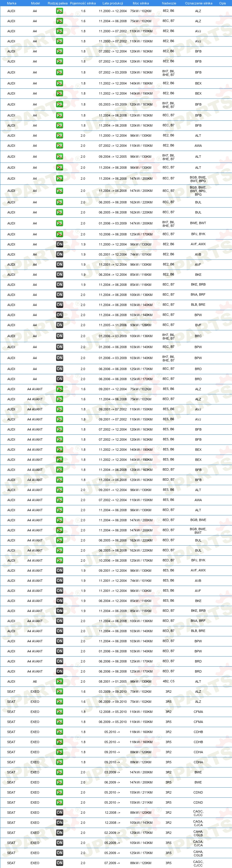232x868 pixels.
Task: Select the 12.2008 -> 05.2010 production years cell
Action: pyautogui.click(x=113, y=712)
